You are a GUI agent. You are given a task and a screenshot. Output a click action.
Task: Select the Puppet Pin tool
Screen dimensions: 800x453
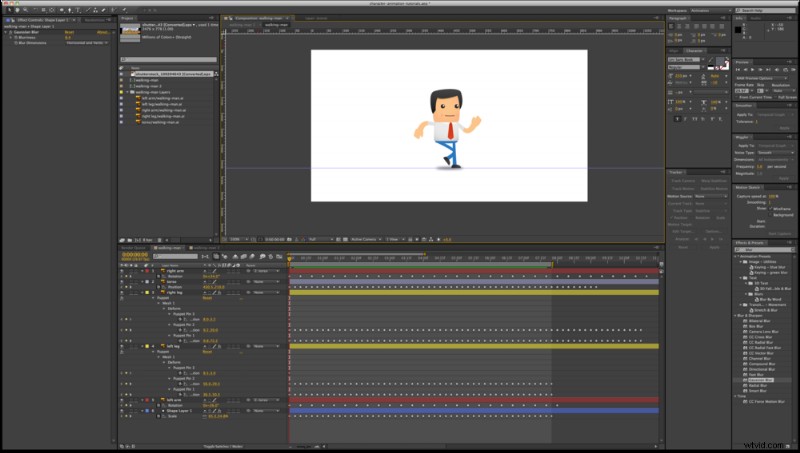point(124,10)
